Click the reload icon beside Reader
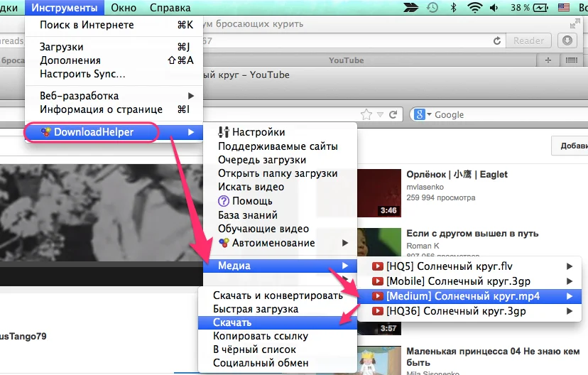Image resolution: width=588 pixels, height=375 pixels. (x=497, y=40)
